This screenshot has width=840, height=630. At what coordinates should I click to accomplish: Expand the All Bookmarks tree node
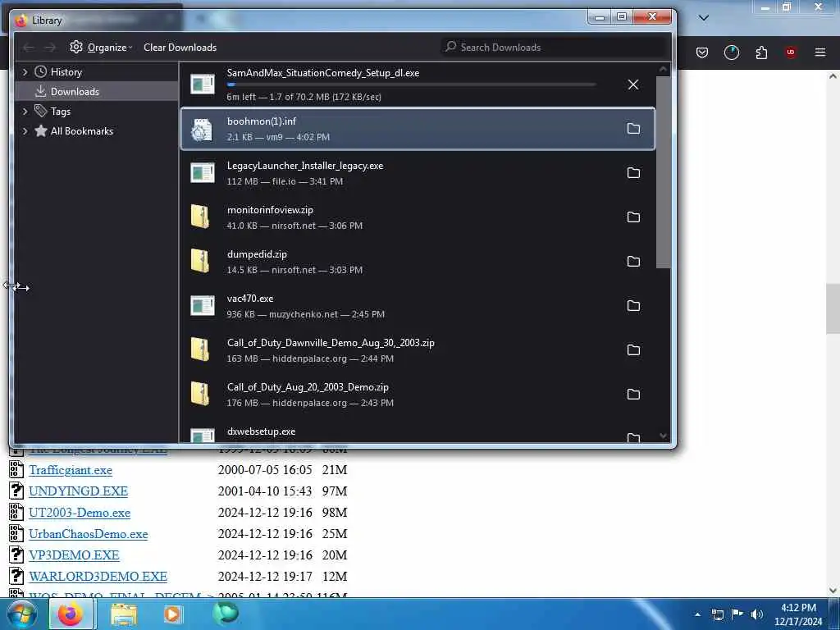click(25, 130)
